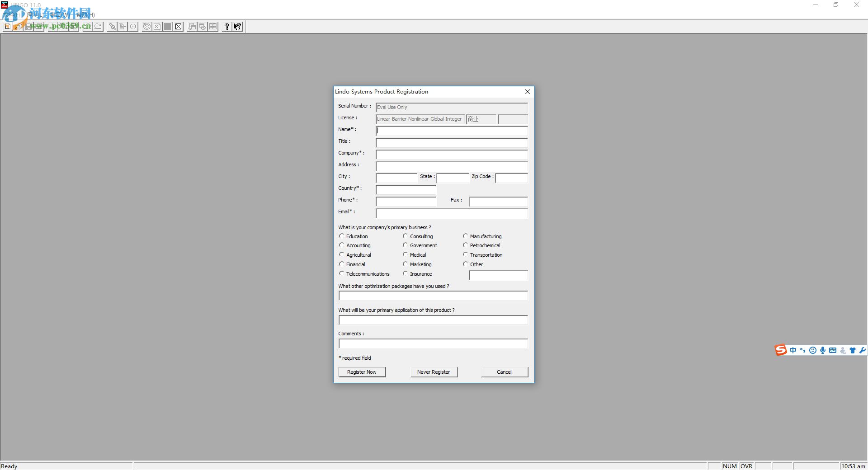Select the Insurance business option
This screenshot has width=868, height=470.
pos(406,273)
